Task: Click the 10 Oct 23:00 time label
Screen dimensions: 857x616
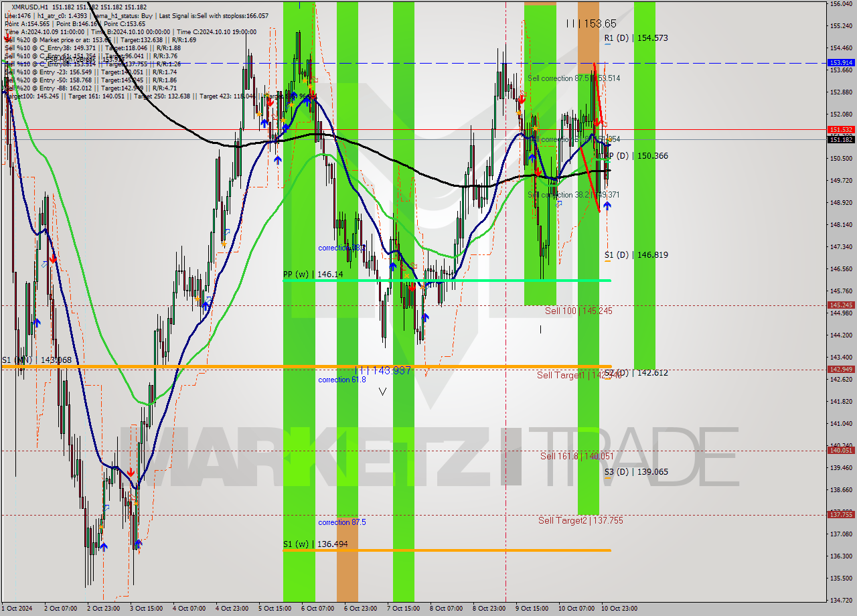Action: (x=619, y=609)
